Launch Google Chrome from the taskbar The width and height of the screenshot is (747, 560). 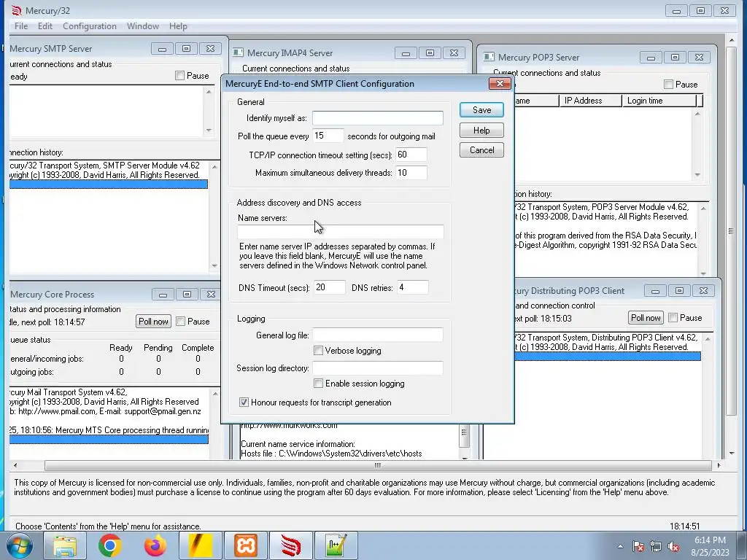[109, 545]
